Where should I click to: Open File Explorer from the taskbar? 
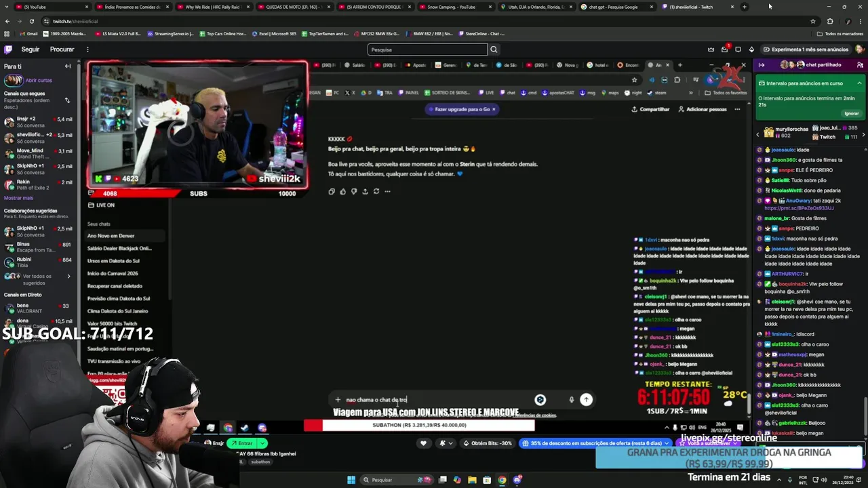click(x=472, y=480)
